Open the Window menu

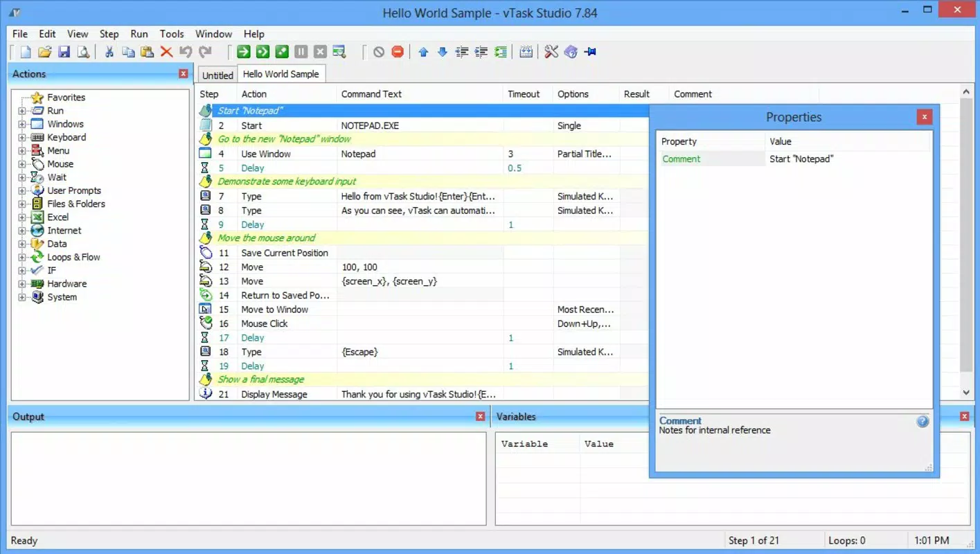pyautogui.click(x=213, y=34)
